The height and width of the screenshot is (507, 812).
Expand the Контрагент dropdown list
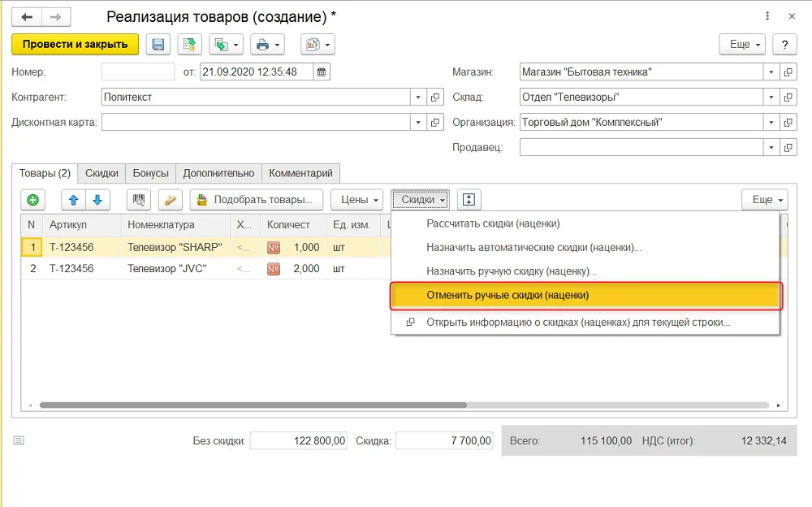tap(418, 97)
